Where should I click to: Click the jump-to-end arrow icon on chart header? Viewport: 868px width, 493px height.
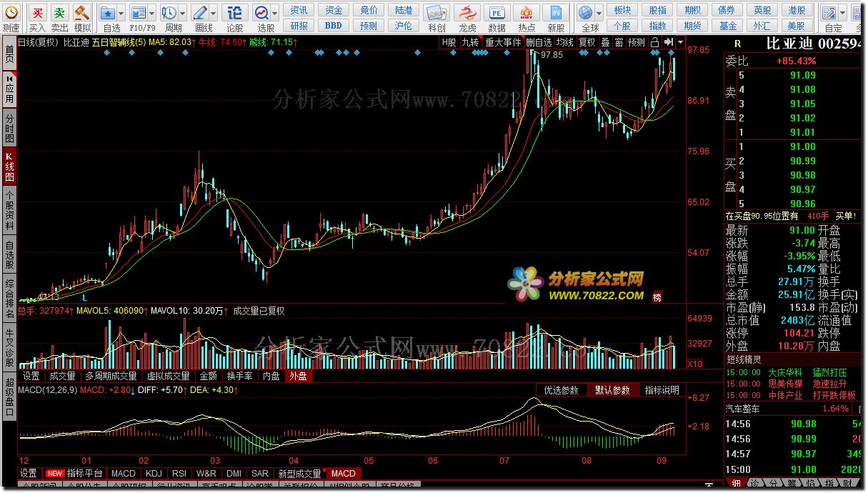point(669,43)
